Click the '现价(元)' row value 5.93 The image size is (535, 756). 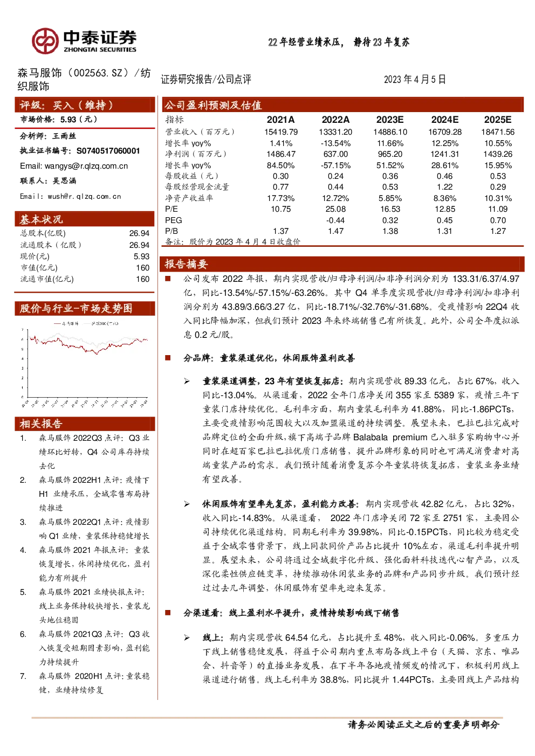pos(141,256)
